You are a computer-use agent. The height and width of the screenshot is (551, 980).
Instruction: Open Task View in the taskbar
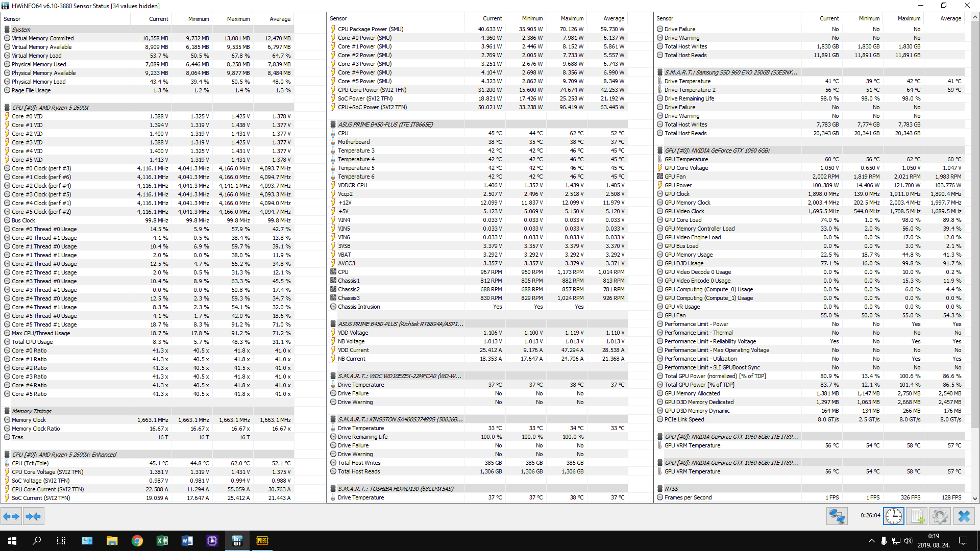61,541
